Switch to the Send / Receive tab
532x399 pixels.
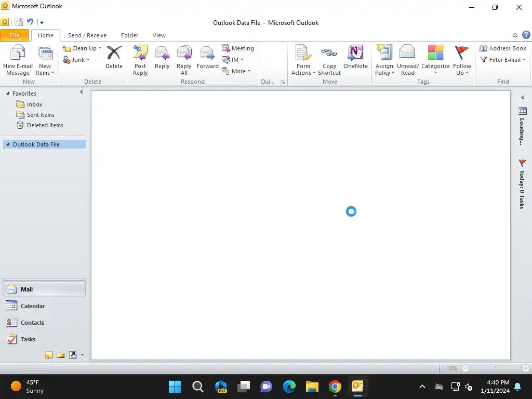(x=87, y=35)
